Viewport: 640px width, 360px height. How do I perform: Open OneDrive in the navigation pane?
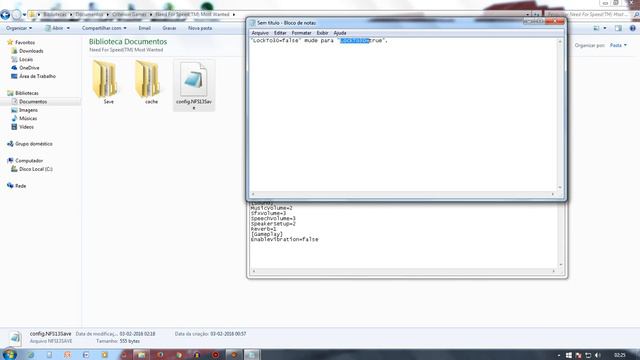pyautogui.click(x=29, y=68)
